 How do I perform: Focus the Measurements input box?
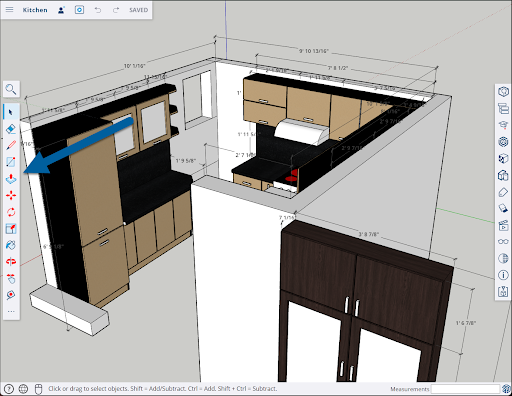[x=465, y=389]
